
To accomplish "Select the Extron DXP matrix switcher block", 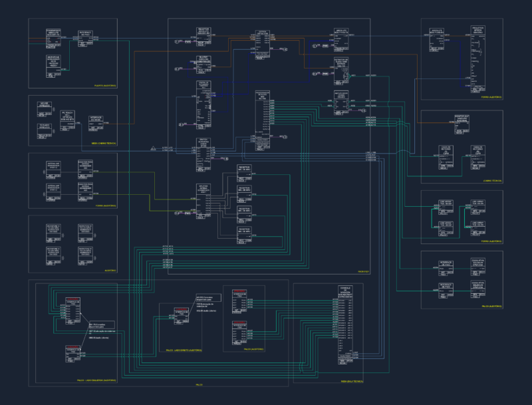I will [263, 45].
